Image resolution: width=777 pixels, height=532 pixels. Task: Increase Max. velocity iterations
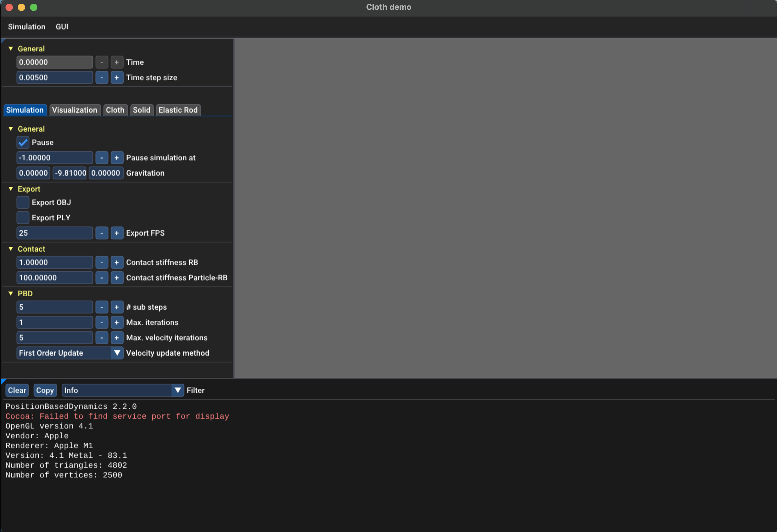coord(117,337)
